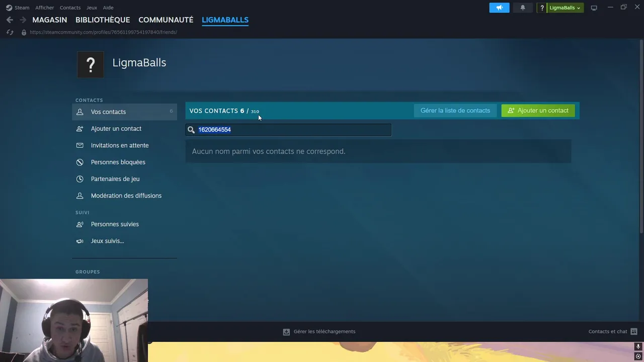Open the Aide menu

(x=108, y=8)
